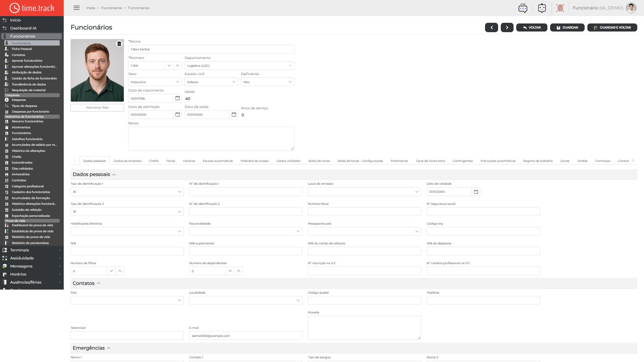The image size is (644, 362).
Task: Open the Sexo dropdown
Action: 155,82
